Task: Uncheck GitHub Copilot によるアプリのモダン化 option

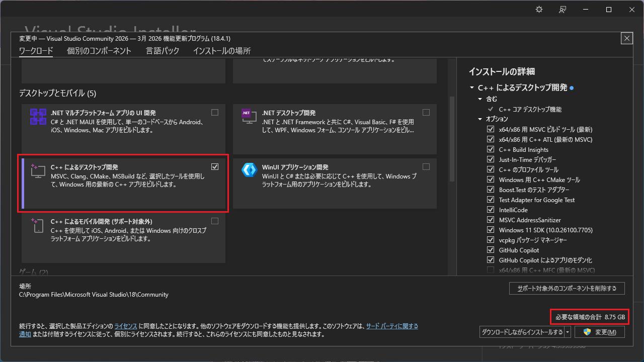Action: pos(491,260)
